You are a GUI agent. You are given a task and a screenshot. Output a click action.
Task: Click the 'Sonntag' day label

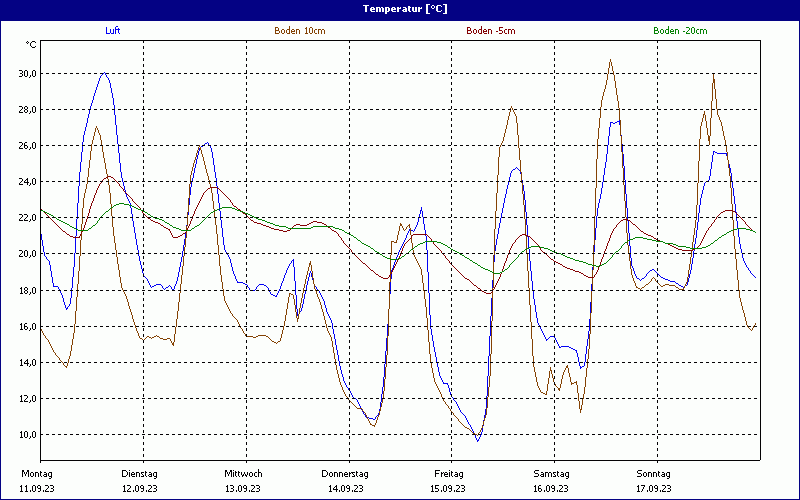[654, 474]
